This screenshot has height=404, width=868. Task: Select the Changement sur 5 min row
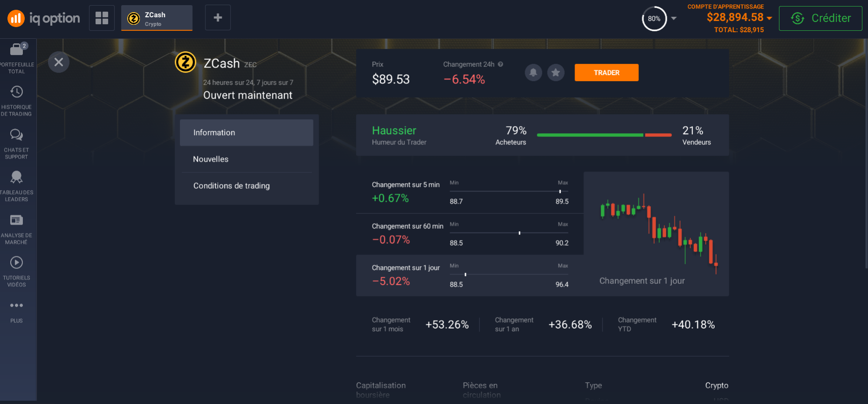tap(470, 192)
